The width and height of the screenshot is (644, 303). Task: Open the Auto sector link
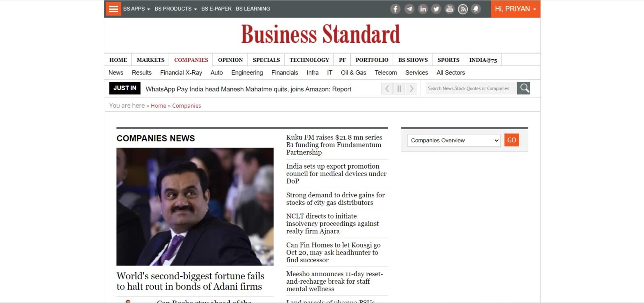pyautogui.click(x=216, y=73)
